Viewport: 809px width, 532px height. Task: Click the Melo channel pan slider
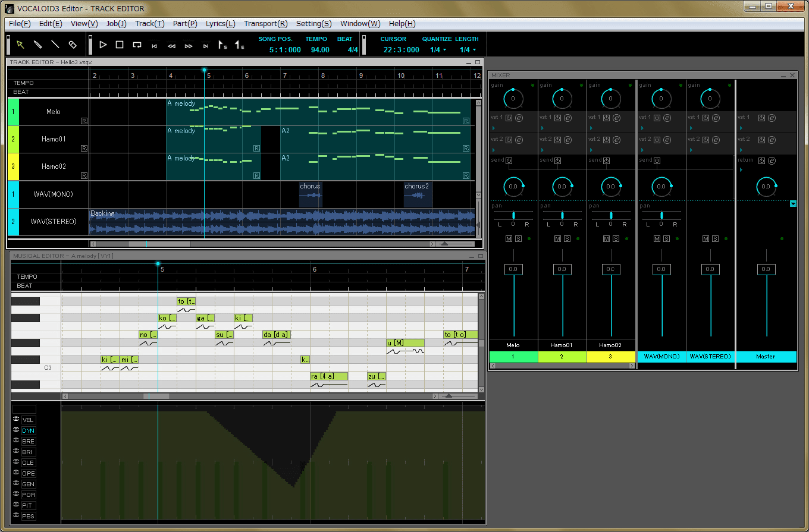point(513,215)
